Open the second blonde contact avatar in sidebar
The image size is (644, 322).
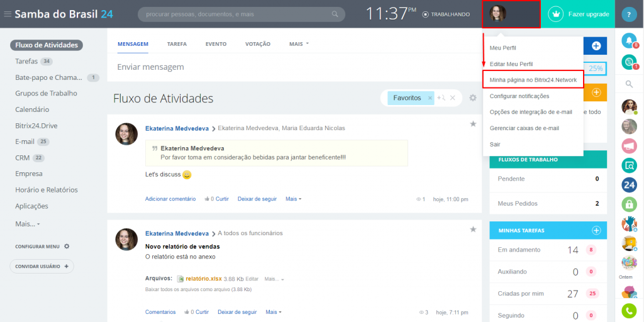pos(629,126)
